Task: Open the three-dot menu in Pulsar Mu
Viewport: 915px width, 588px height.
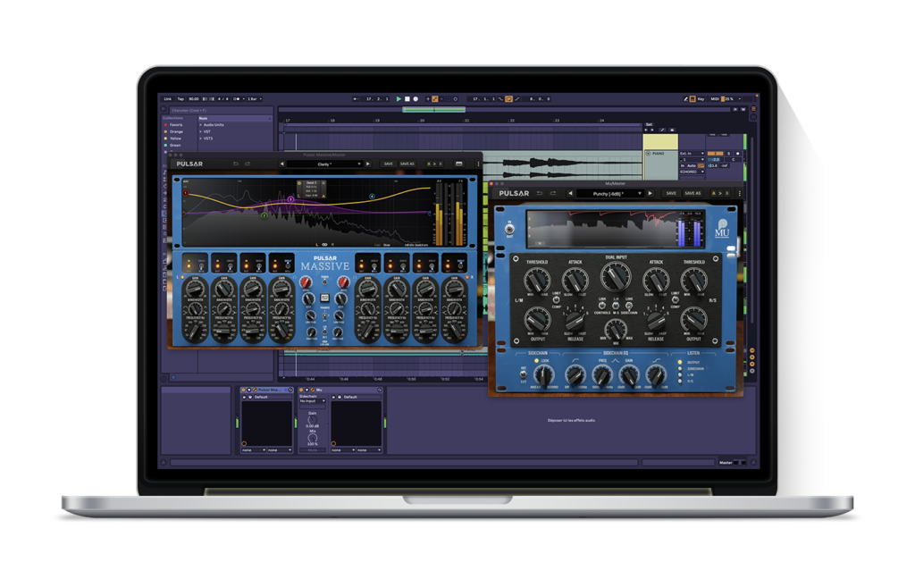Action: (739, 193)
